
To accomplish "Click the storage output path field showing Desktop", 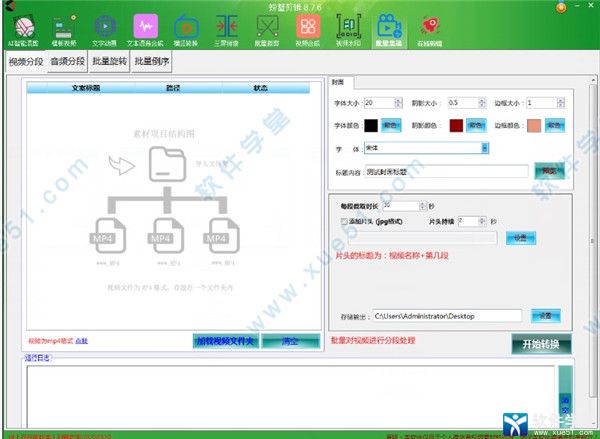I will coord(447,316).
